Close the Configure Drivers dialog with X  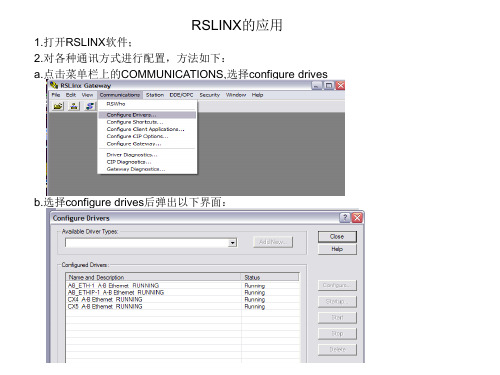click(x=357, y=218)
